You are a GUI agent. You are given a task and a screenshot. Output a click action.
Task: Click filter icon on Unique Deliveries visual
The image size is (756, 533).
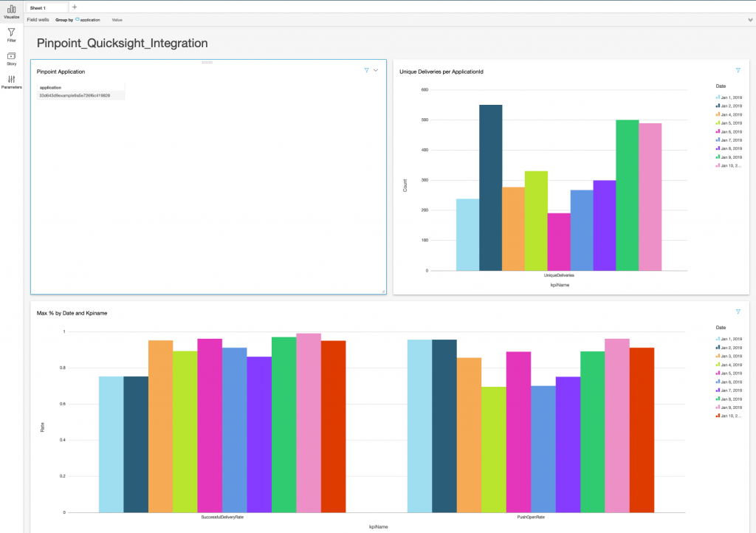pos(738,70)
